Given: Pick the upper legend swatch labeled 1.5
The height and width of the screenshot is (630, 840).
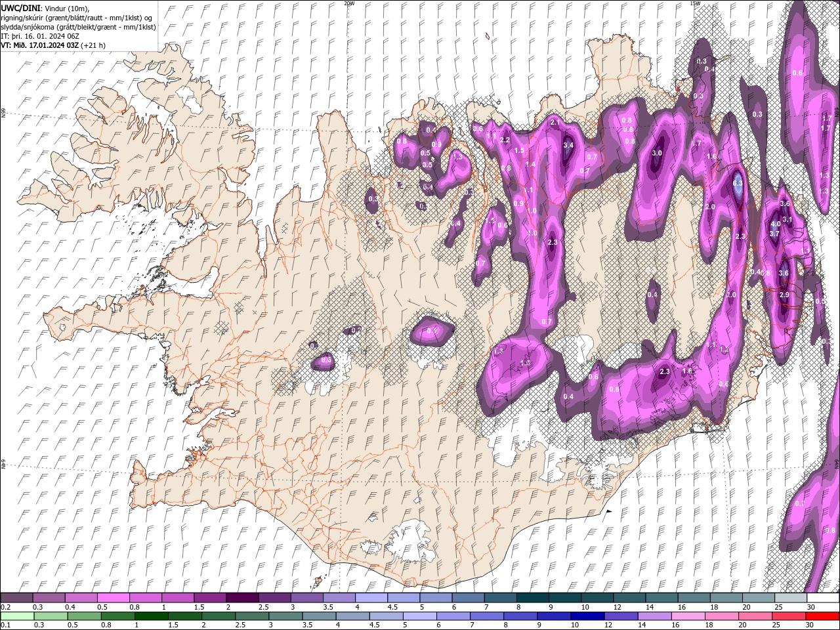Looking at the screenshot, I should (x=210, y=598).
